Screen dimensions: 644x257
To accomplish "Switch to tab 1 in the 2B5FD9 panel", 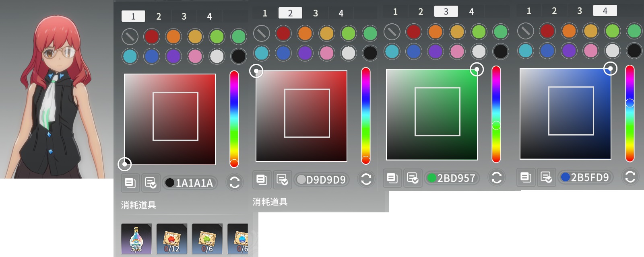I will tap(529, 11).
